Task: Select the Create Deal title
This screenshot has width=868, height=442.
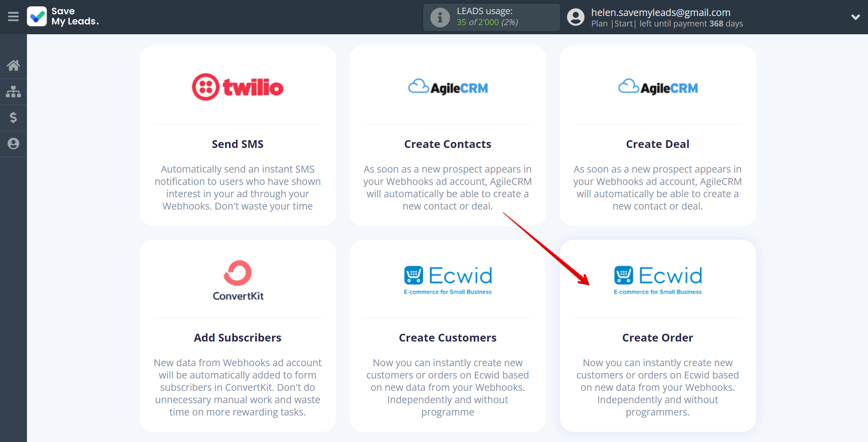Action: [x=658, y=144]
